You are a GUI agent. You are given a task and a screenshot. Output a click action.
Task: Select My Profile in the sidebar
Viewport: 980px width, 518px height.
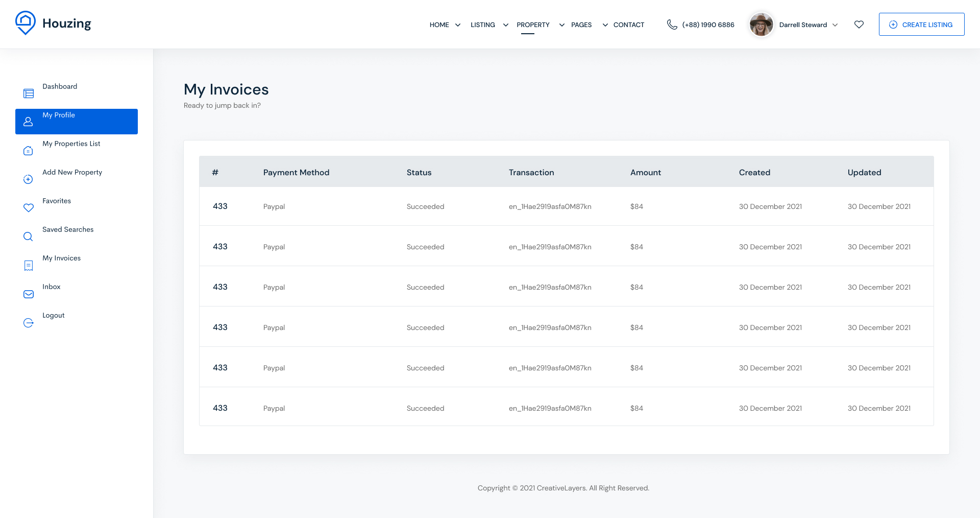77,122
